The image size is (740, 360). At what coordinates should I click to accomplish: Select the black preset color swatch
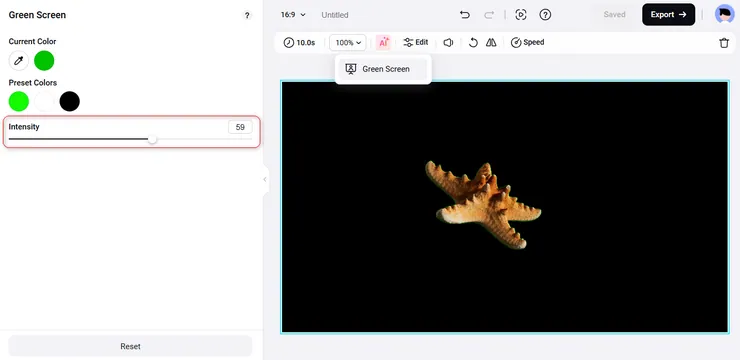[70, 101]
